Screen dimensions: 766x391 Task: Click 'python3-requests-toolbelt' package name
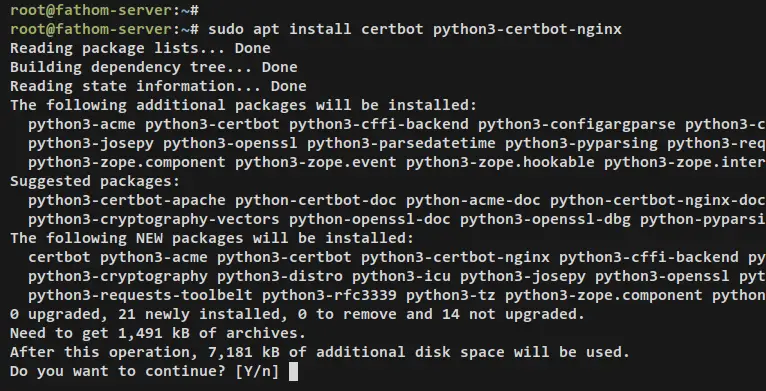[140, 295]
